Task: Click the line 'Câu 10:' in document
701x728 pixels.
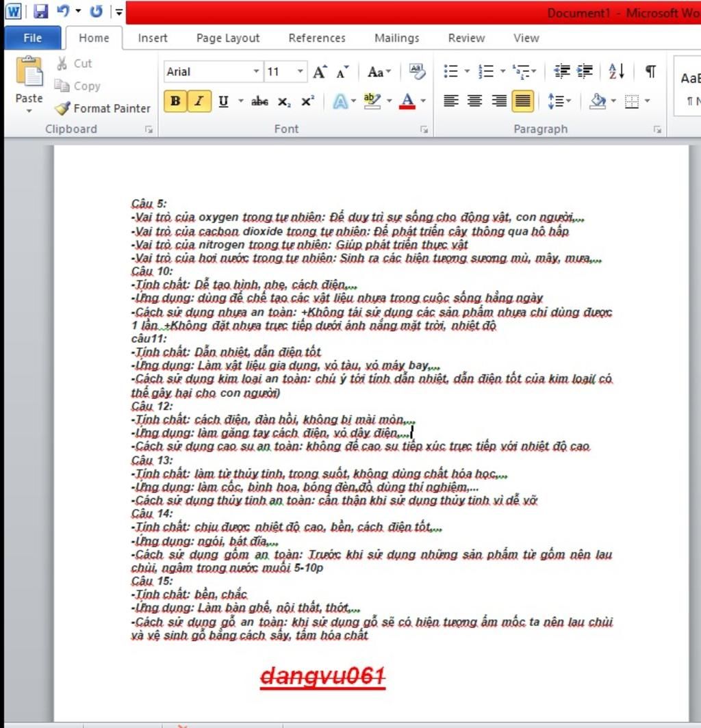Action: tap(152, 271)
